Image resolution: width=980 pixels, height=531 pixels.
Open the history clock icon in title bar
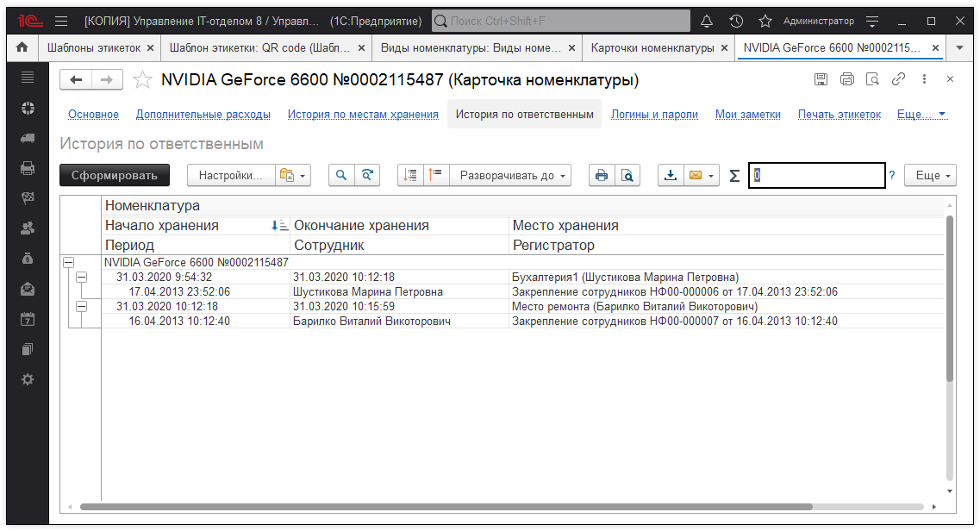[x=736, y=21]
